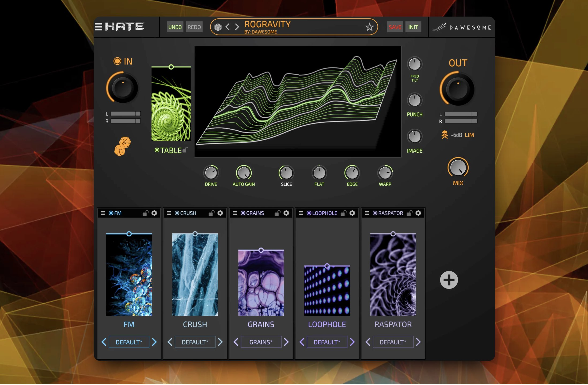This screenshot has width=588, height=385.
Task: Toggle the IN power button
Action: click(x=117, y=61)
